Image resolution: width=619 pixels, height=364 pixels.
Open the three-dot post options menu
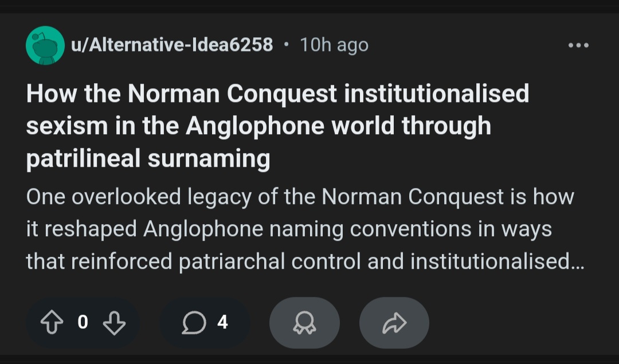point(578,45)
